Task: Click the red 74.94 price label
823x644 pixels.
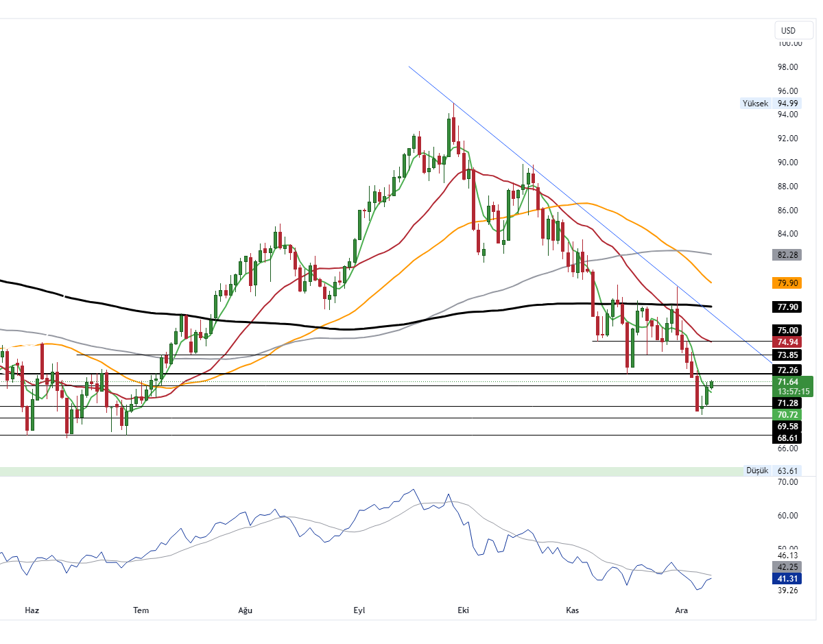Action: [x=786, y=342]
